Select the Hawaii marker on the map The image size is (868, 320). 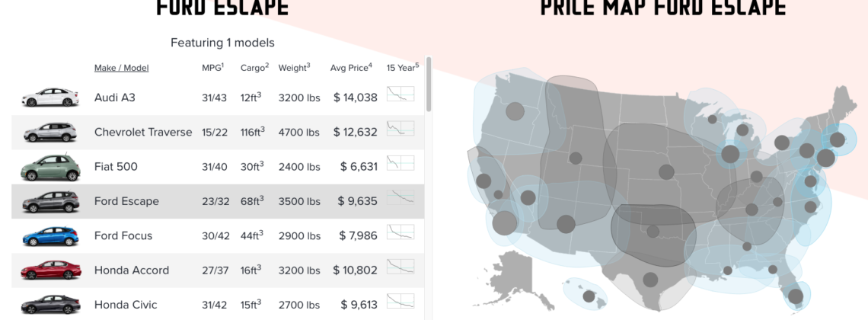(x=589, y=296)
